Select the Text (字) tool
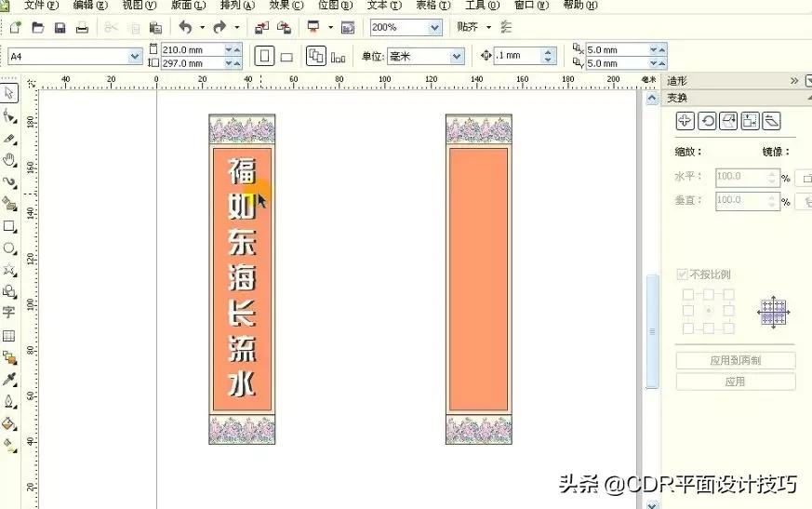Image resolution: width=812 pixels, height=509 pixels. click(8, 312)
